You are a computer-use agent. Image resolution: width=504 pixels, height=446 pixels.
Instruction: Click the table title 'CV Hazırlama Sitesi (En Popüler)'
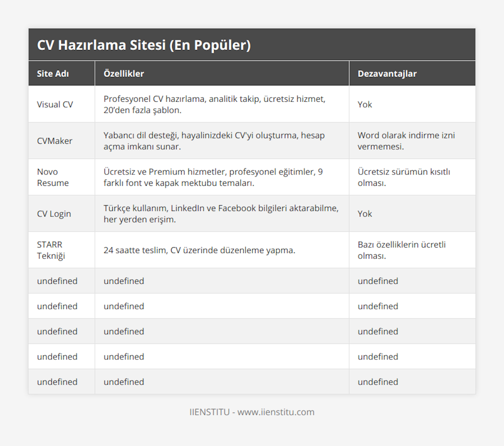pyautogui.click(x=144, y=45)
